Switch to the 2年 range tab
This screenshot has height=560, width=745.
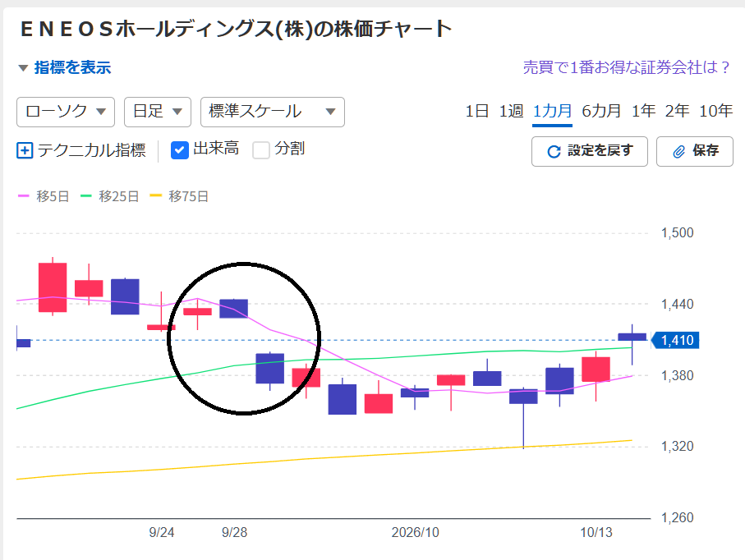pos(677,111)
